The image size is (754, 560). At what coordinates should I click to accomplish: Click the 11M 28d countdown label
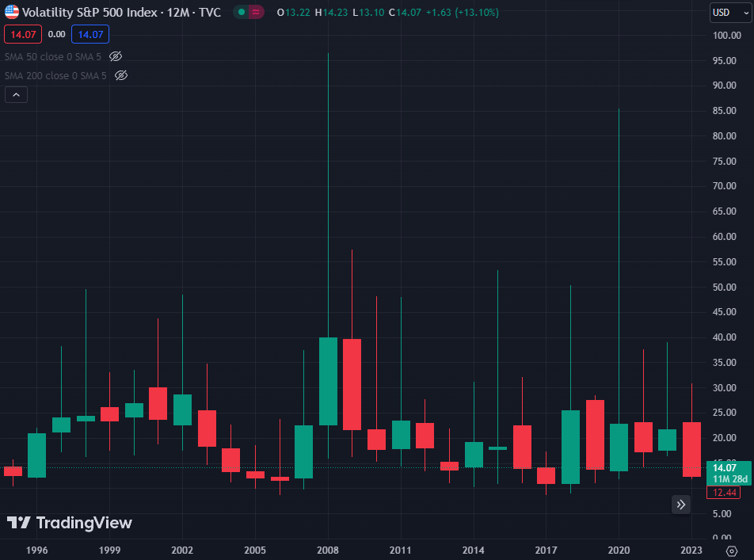pos(730,479)
